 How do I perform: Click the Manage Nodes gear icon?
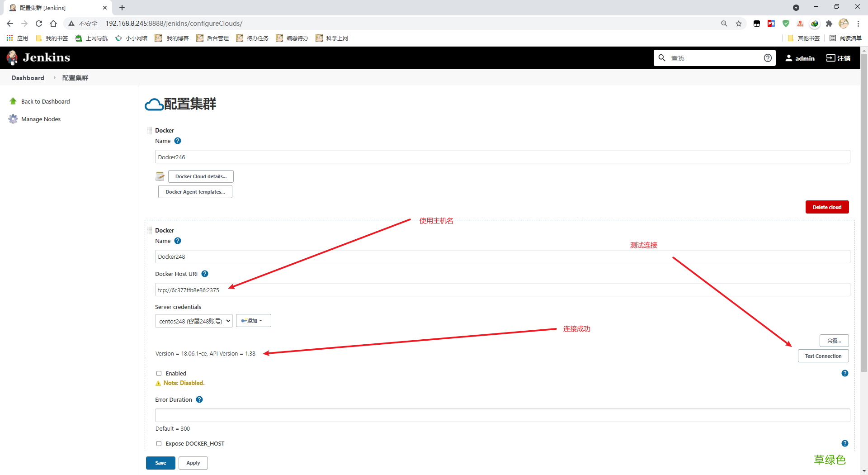(x=13, y=119)
